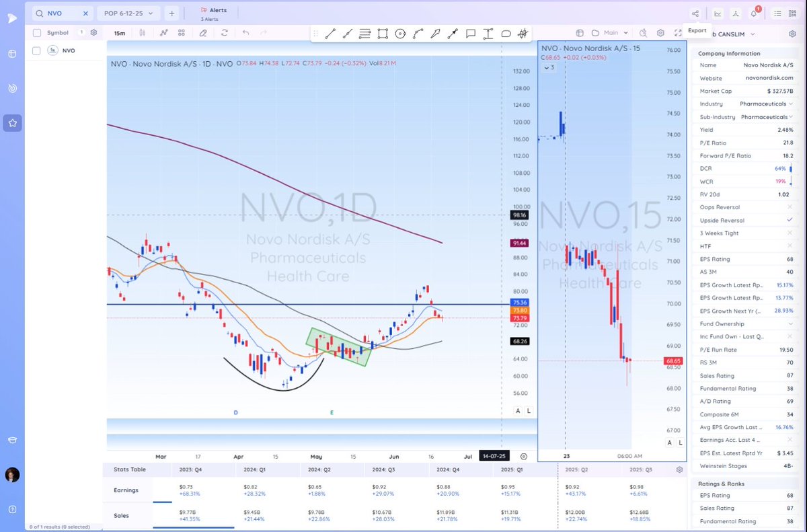
Task: Open the Alerts tab
Action: (215, 13)
